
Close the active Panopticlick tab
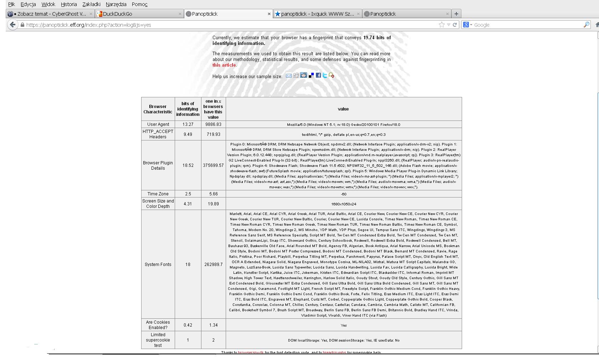tap(269, 14)
